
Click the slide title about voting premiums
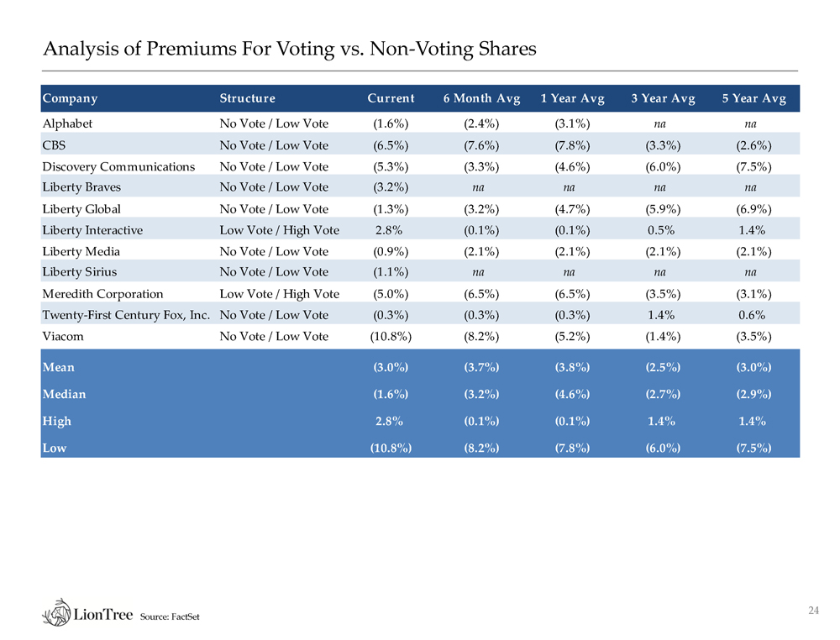[x=290, y=49]
